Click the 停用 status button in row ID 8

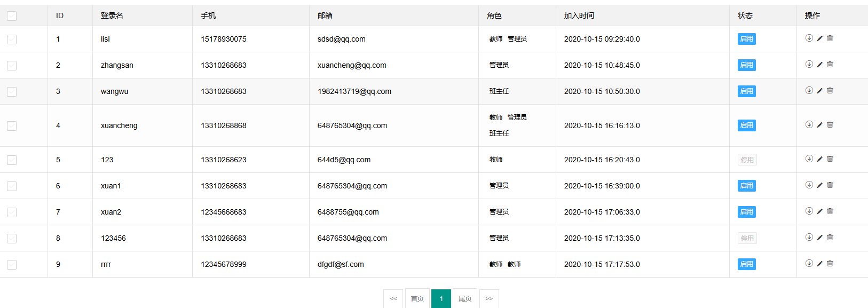coord(747,238)
